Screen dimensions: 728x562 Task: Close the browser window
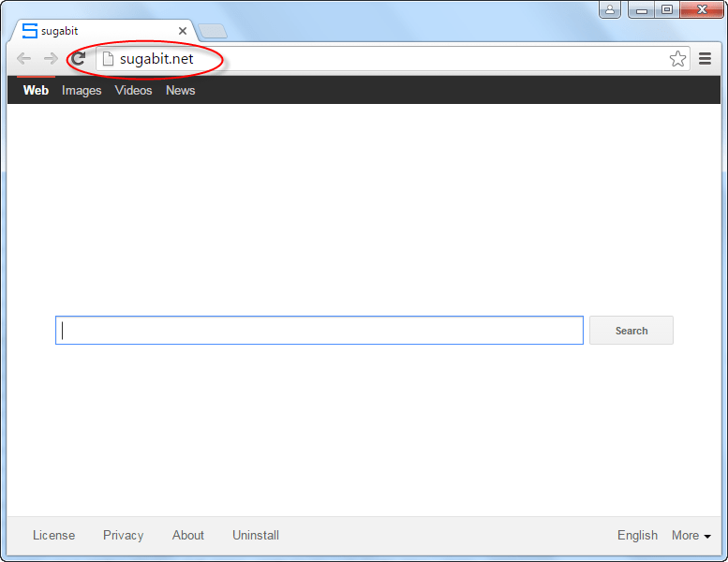pos(702,9)
